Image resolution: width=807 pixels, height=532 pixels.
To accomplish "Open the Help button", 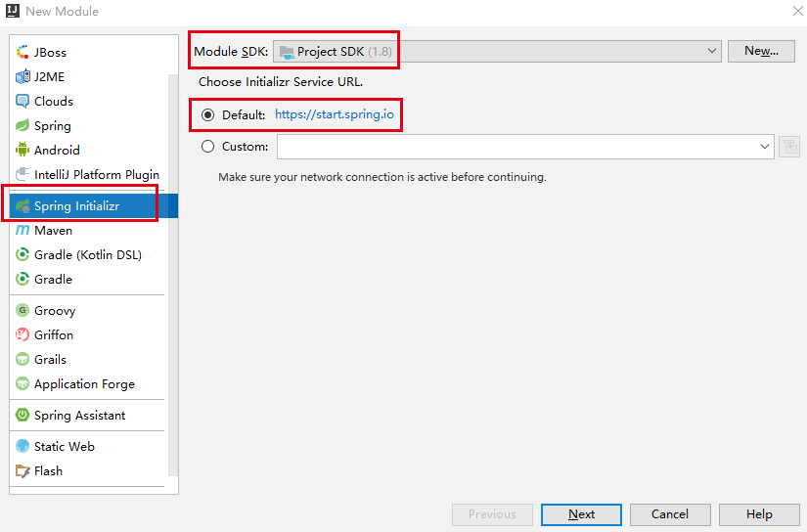I will point(759,514).
